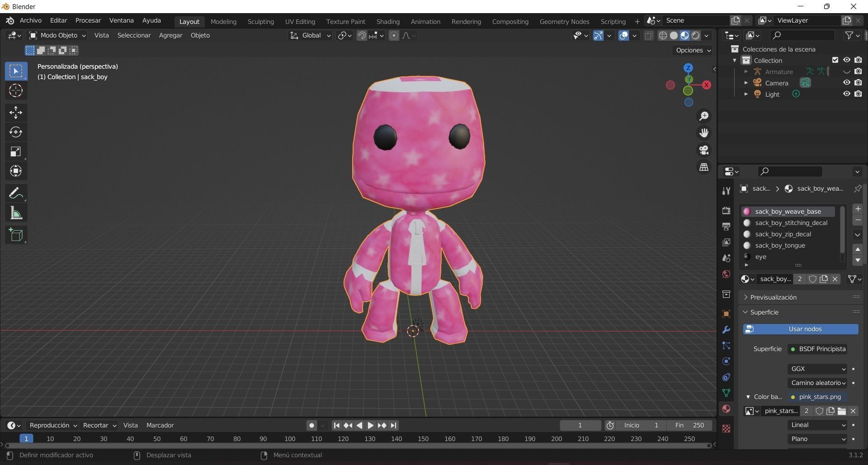Screen dimensions: 868x465
Task: Click the pan view hand icon
Action: (704, 133)
